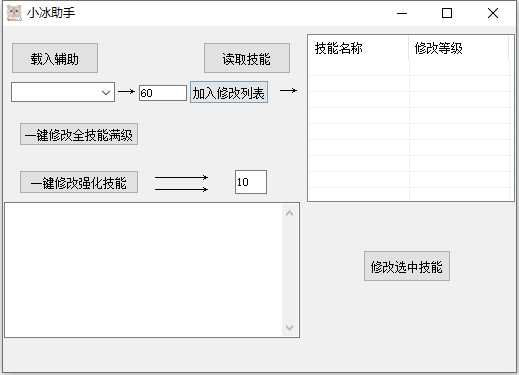The image size is (519, 375).
Task: Click 一键修改全技能满级 button
Action: (79, 134)
